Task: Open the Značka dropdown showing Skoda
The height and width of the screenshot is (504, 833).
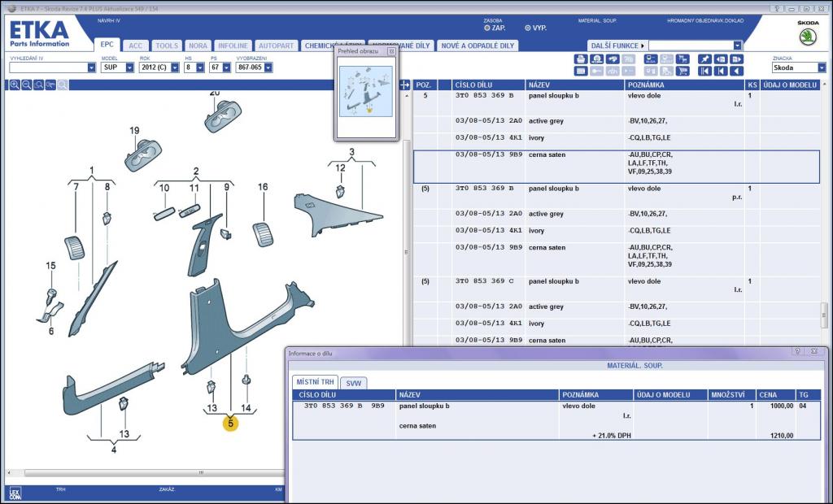Action: tap(822, 68)
